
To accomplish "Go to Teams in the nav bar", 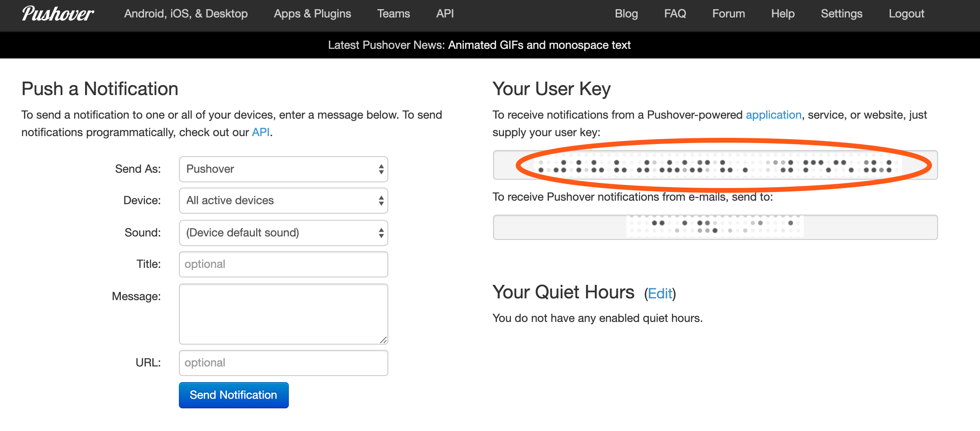I will click(x=394, y=14).
